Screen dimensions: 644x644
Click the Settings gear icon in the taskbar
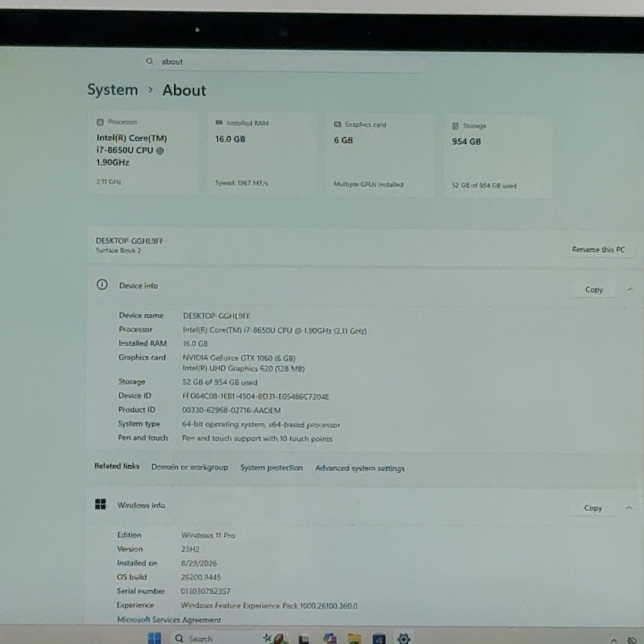(x=403, y=639)
